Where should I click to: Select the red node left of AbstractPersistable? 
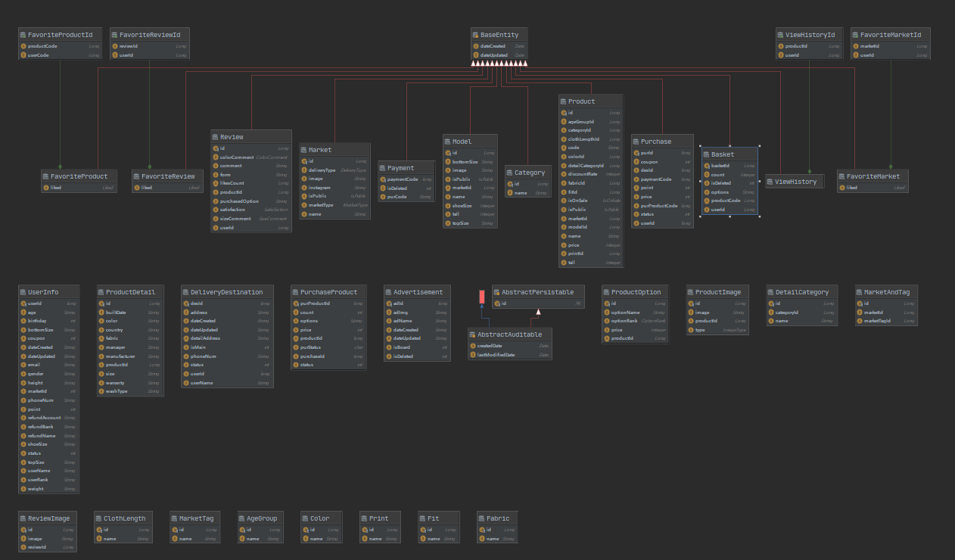(480, 296)
